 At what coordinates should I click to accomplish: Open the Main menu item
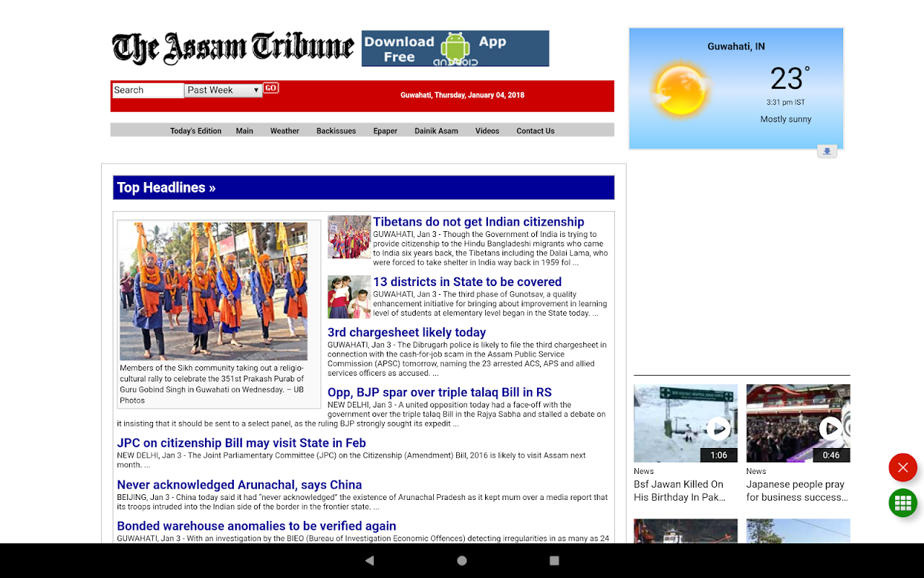245,131
